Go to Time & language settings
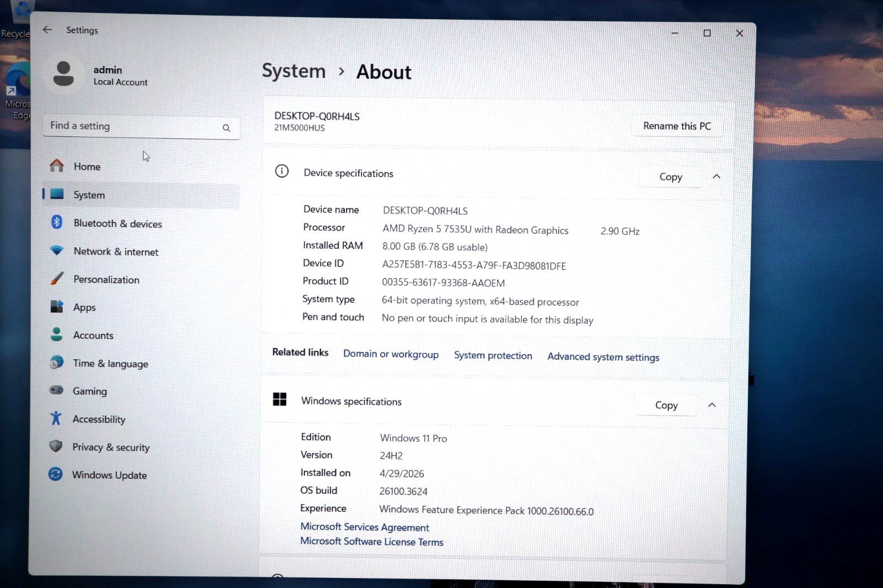The width and height of the screenshot is (883, 588). (141, 363)
